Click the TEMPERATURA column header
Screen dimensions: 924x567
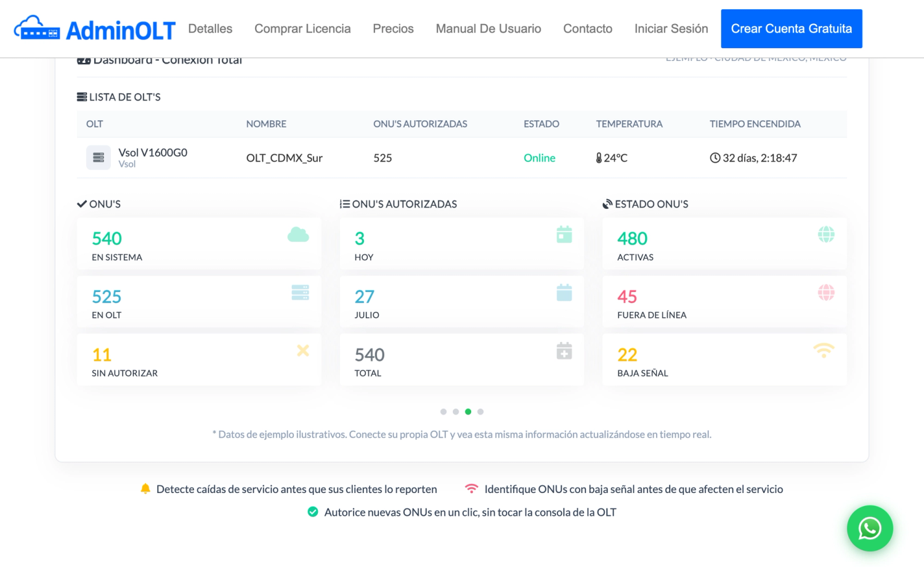click(629, 124)
